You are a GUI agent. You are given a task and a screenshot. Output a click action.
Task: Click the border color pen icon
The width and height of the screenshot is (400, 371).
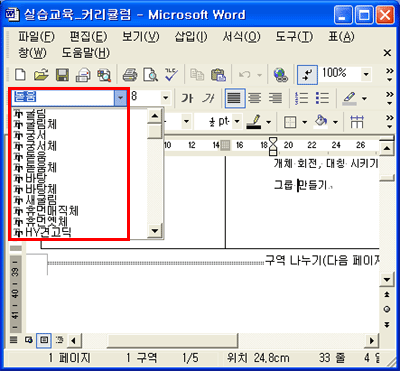254,122
